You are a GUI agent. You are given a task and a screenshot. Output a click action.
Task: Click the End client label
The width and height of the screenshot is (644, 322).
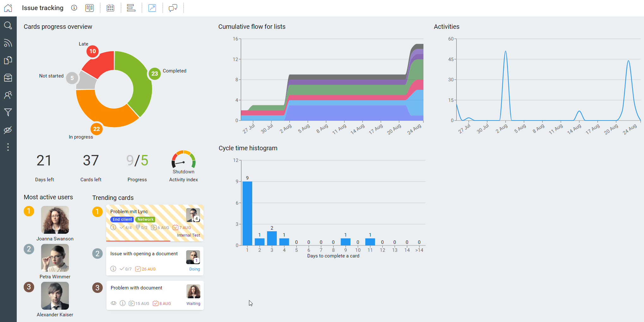[122, 220]
